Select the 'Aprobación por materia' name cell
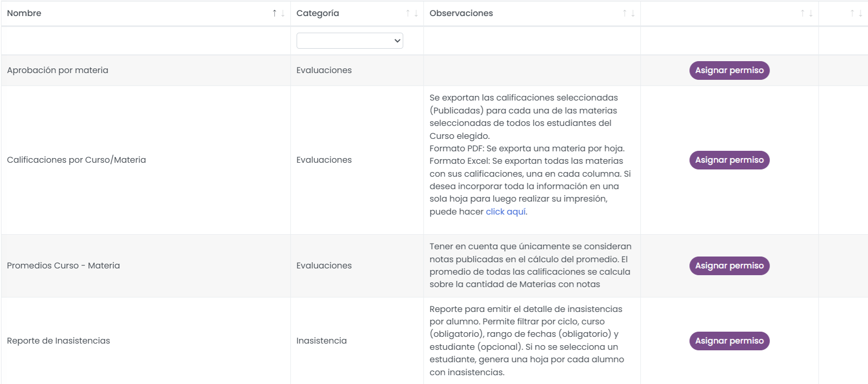Image resolution: width=868 pixels, height=384 pixels. pyautogui.click(x=146, y=70)
